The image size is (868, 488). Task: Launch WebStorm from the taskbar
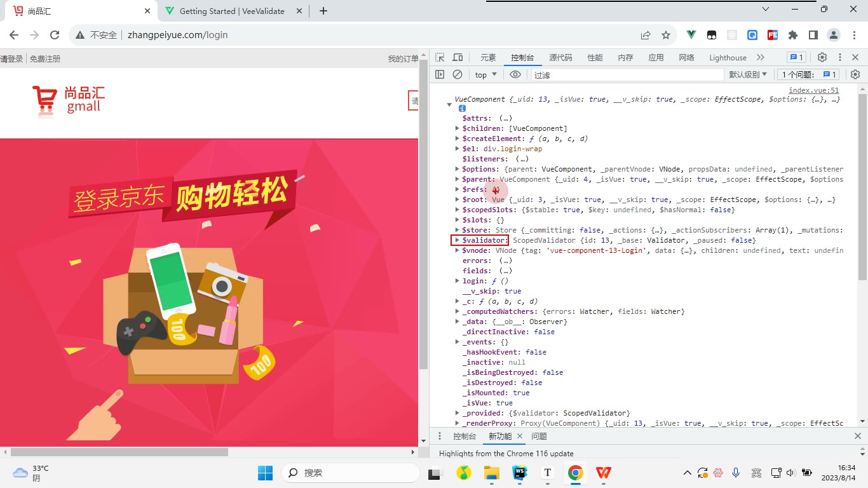point(520,473)
